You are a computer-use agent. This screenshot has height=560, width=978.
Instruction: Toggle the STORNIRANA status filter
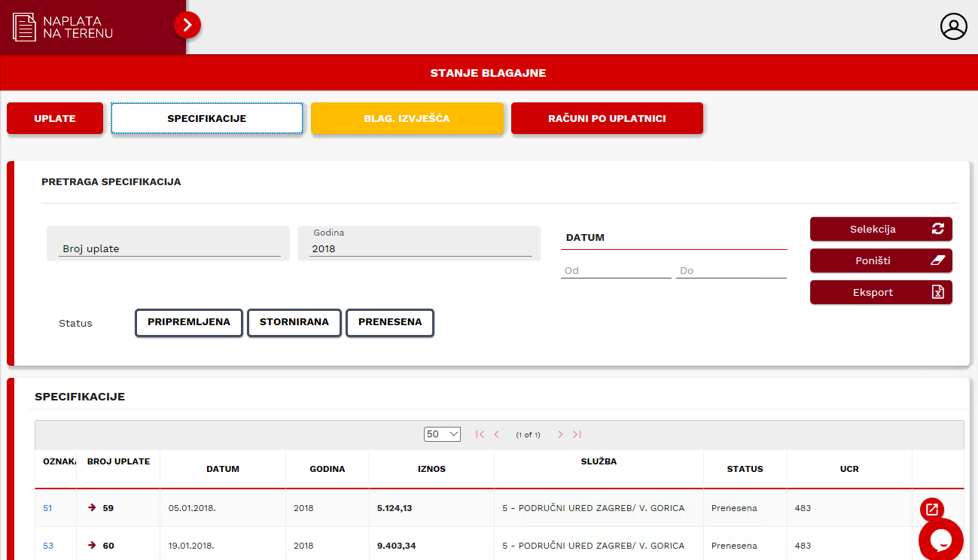[x=294, y=322]
